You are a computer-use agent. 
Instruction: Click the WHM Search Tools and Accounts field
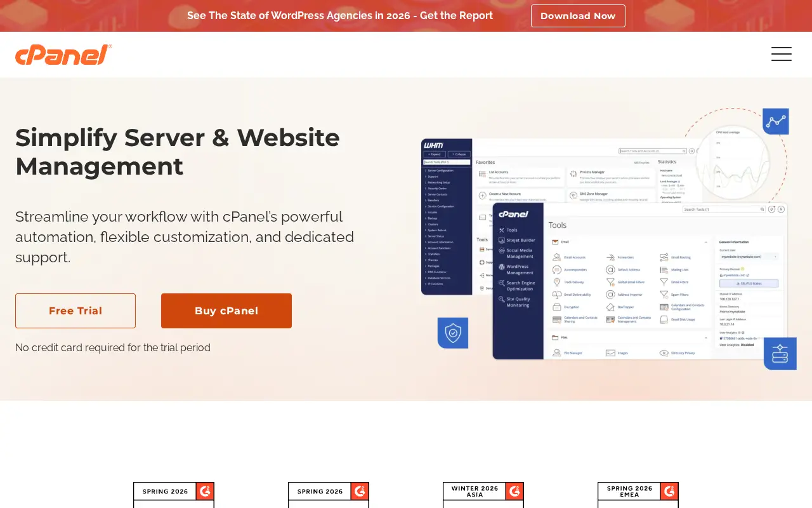(x=653, y=151)
